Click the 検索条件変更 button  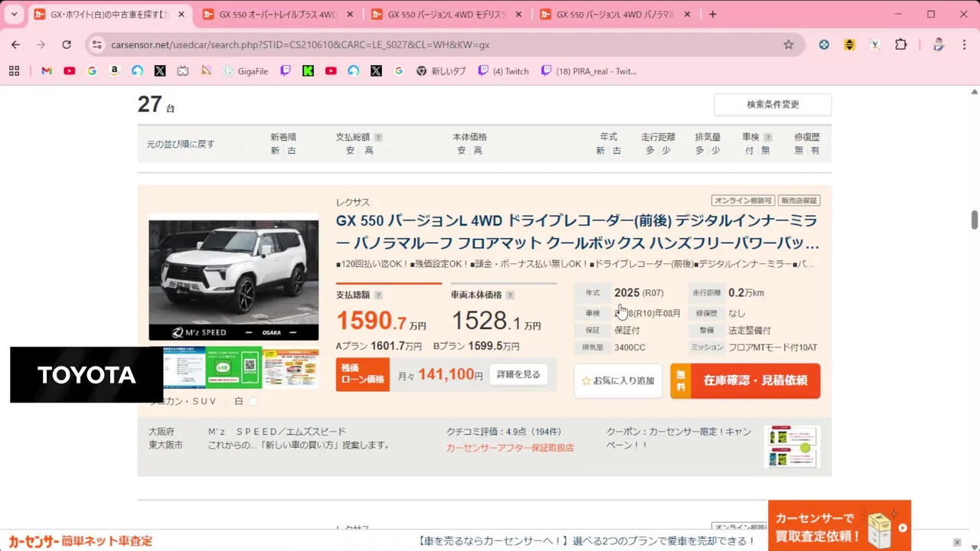(773, 105)
